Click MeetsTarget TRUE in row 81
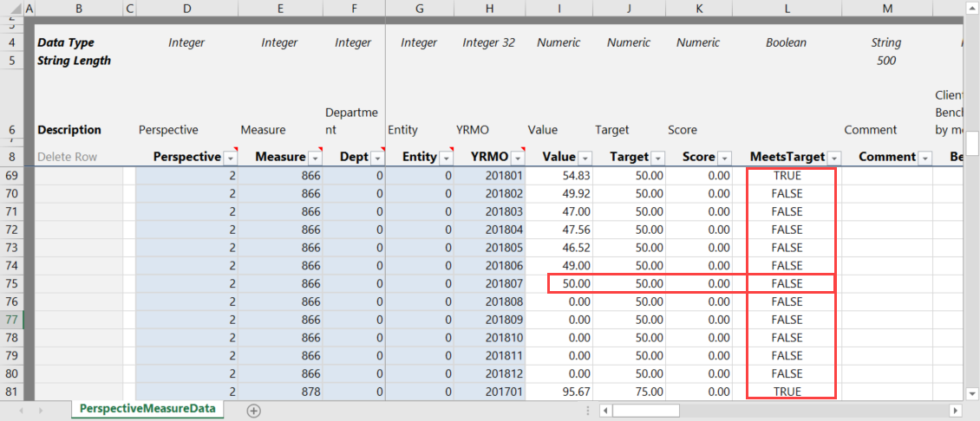This screenshot has height=421, width=980. pyautogui.click(x=787, y=392)
